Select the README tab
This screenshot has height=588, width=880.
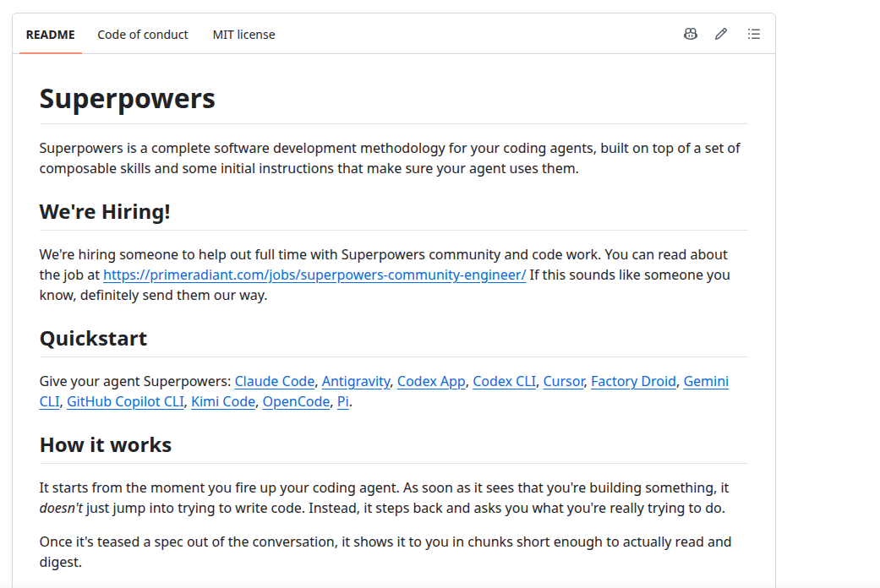pyautogui.click(x=51, y=35)
